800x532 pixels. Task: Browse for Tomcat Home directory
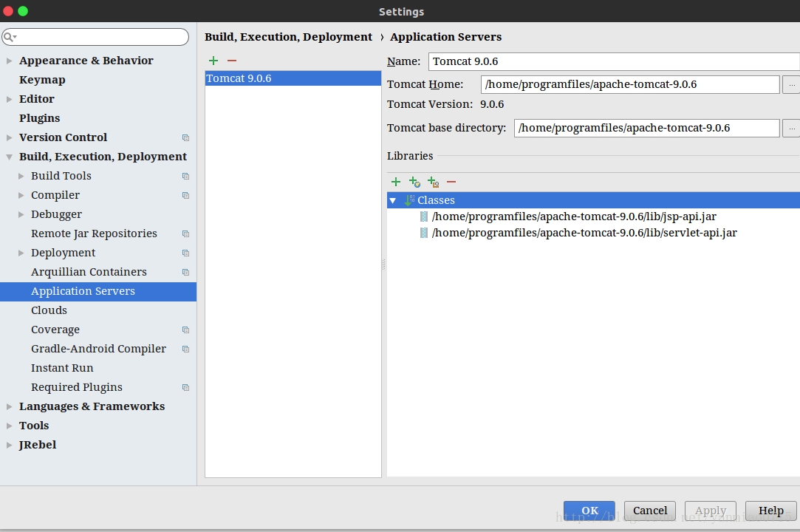click(791, 85)
